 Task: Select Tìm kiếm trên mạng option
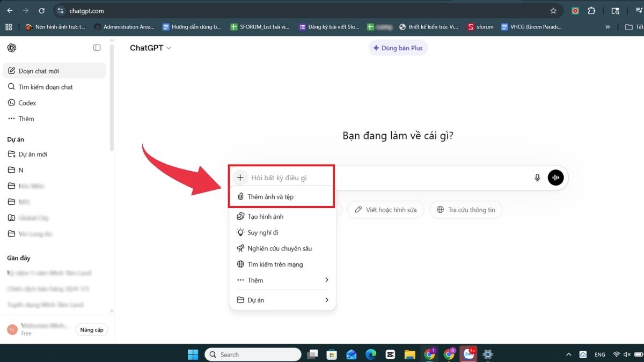click(283, 264)
